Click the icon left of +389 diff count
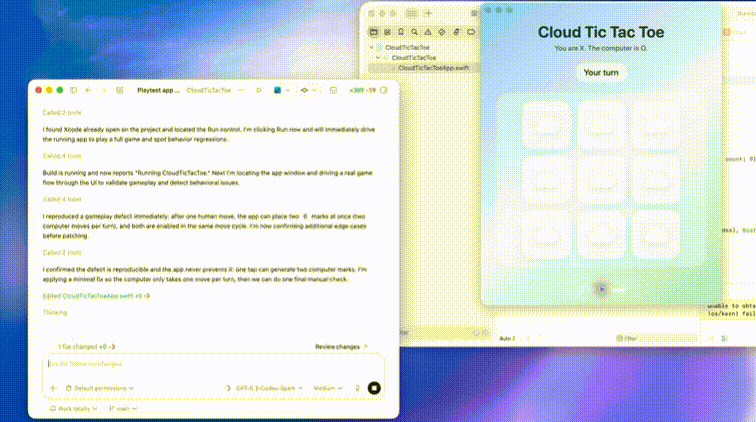 click(x=333, y=90)
